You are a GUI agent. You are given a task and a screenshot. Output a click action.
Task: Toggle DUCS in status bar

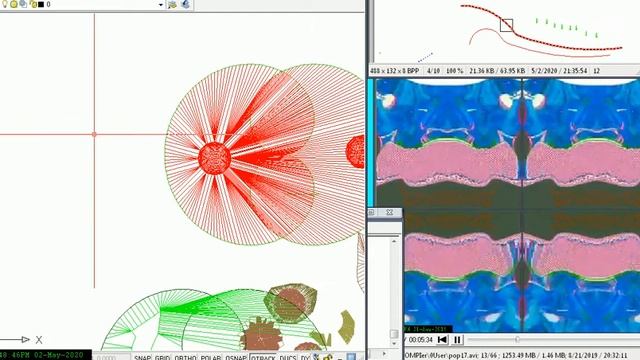point(288,357)
